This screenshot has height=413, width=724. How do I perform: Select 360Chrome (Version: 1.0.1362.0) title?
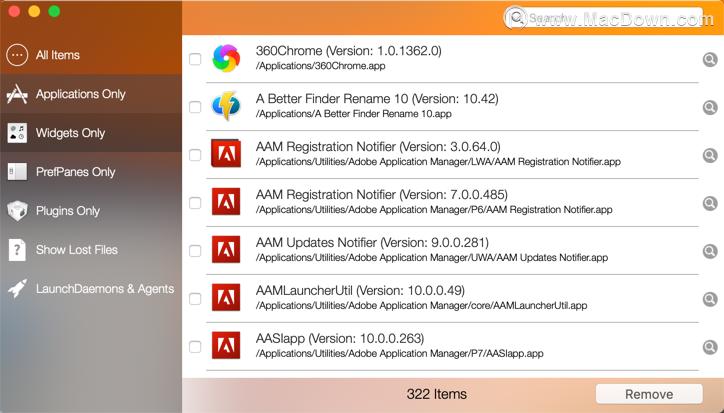[349, 51]
